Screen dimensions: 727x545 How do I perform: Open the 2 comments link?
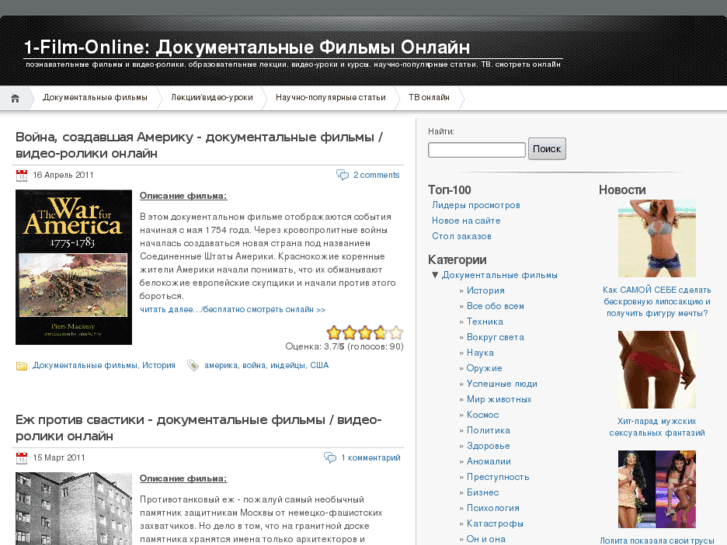tap(376, 175)
